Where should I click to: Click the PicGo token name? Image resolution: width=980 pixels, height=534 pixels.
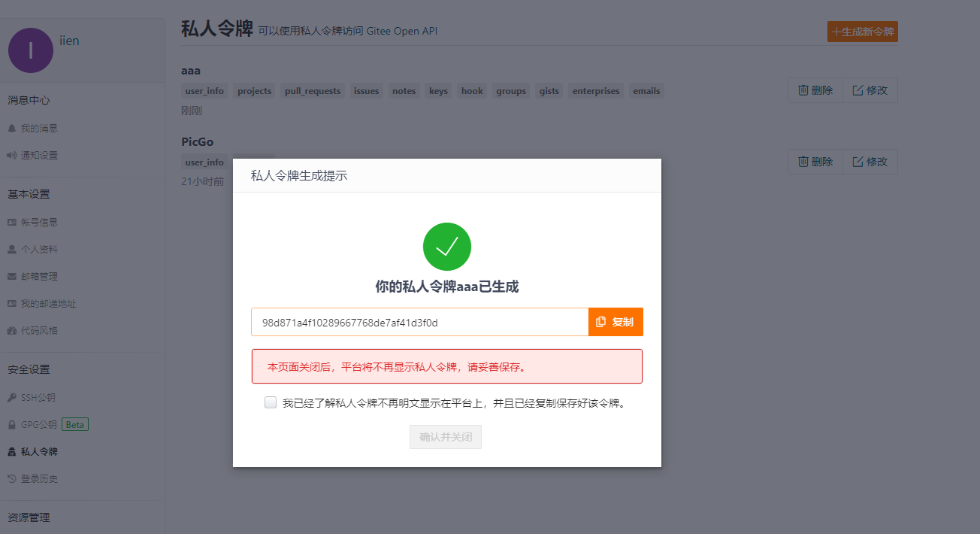(x=198, y=141)
